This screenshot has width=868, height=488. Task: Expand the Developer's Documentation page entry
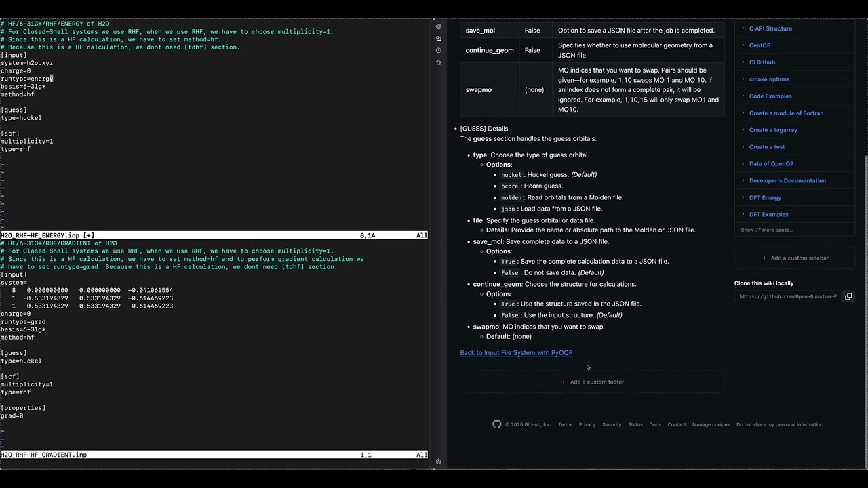point(743,181)
